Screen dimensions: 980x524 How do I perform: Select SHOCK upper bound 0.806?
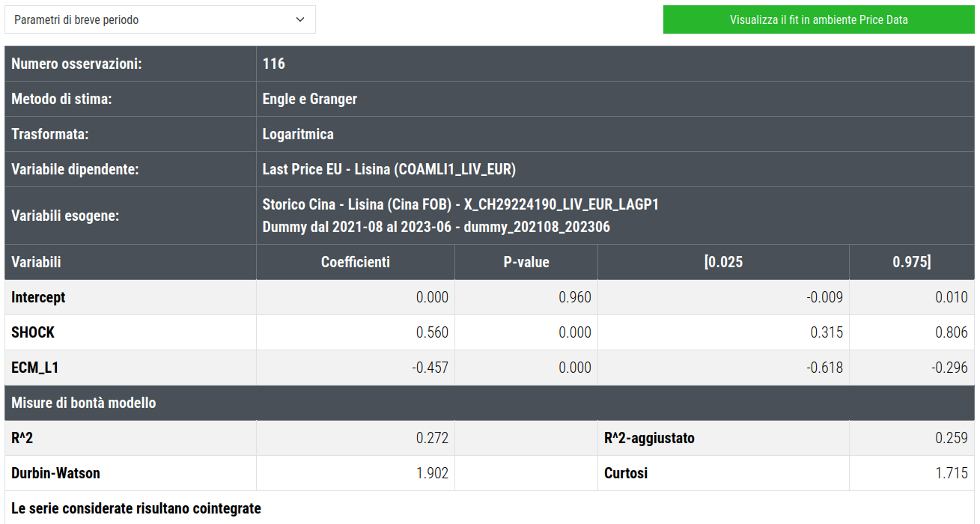tap(952, 332)
